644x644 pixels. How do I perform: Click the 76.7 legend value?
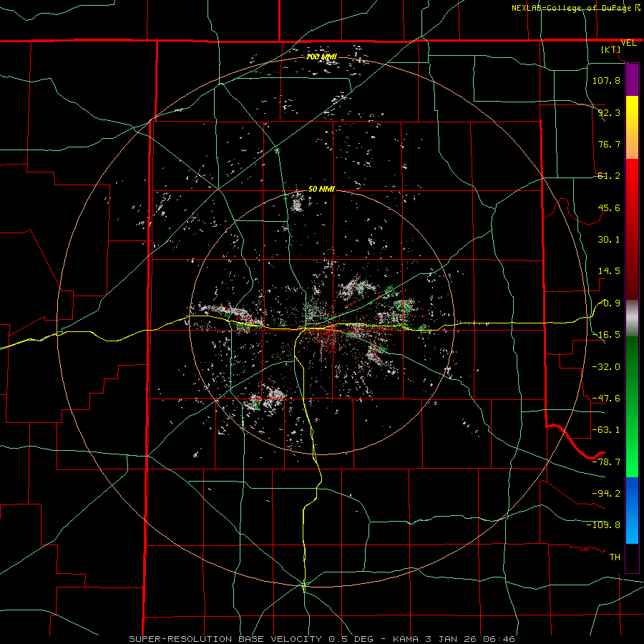(x=609, y=144)
